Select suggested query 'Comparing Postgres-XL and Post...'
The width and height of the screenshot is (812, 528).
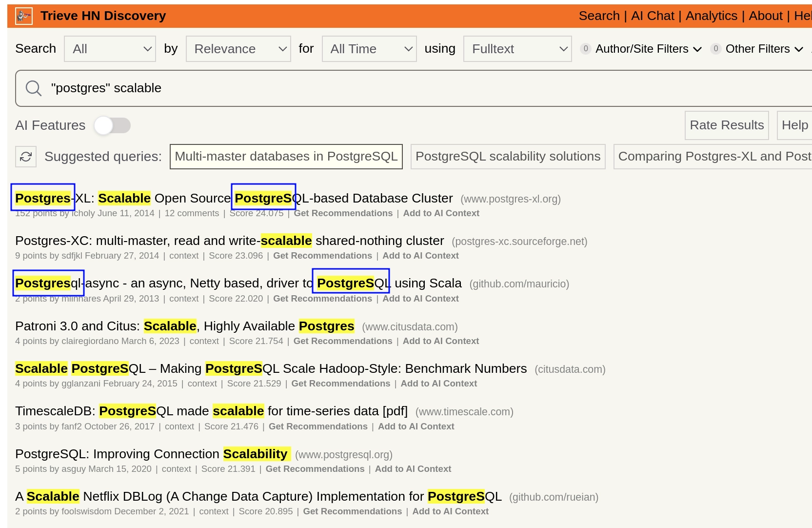coord(713,157)
